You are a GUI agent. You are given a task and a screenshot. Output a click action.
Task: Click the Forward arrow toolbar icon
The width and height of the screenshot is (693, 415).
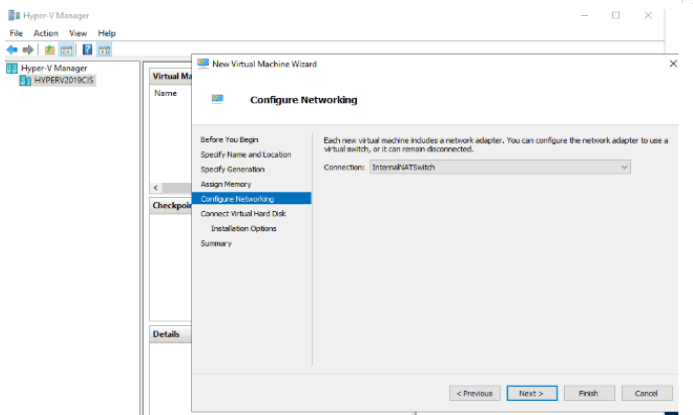pos(28,50)
